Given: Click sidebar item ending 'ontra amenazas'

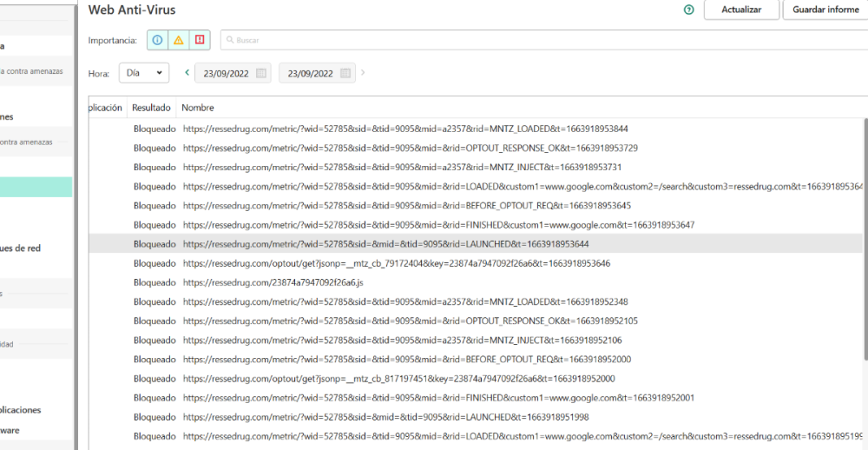Looking at the screenshot, I should tap(27, 142).
